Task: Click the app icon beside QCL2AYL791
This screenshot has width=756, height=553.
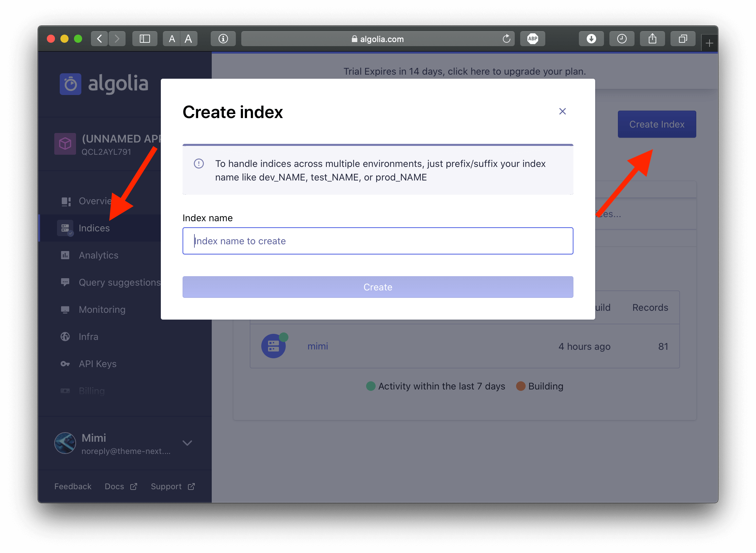Action: pos(65,144)
